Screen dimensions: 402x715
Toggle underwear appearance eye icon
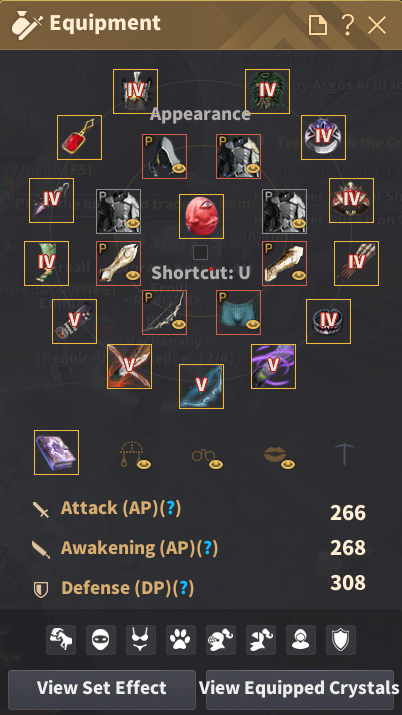pyautogui.click(x=253, y=325)
